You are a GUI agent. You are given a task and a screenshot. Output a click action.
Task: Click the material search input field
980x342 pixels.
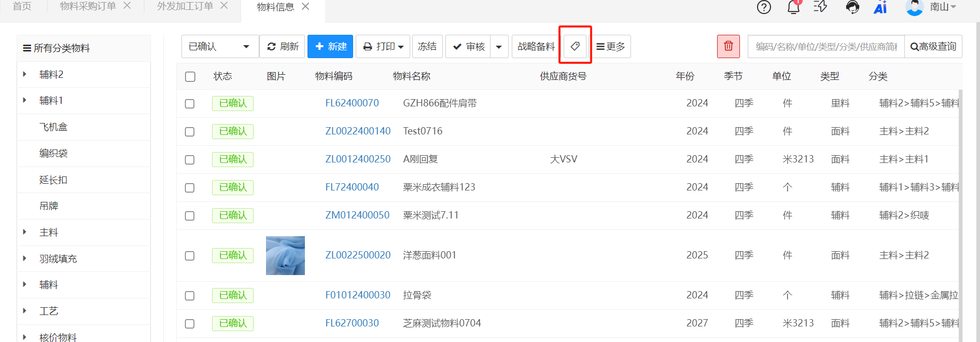(825, 47)
